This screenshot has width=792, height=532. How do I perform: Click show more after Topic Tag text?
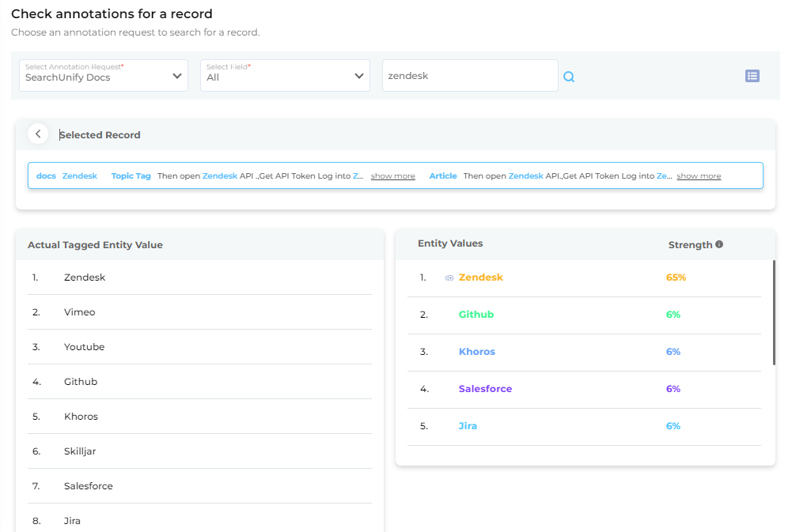click(393, 175)
